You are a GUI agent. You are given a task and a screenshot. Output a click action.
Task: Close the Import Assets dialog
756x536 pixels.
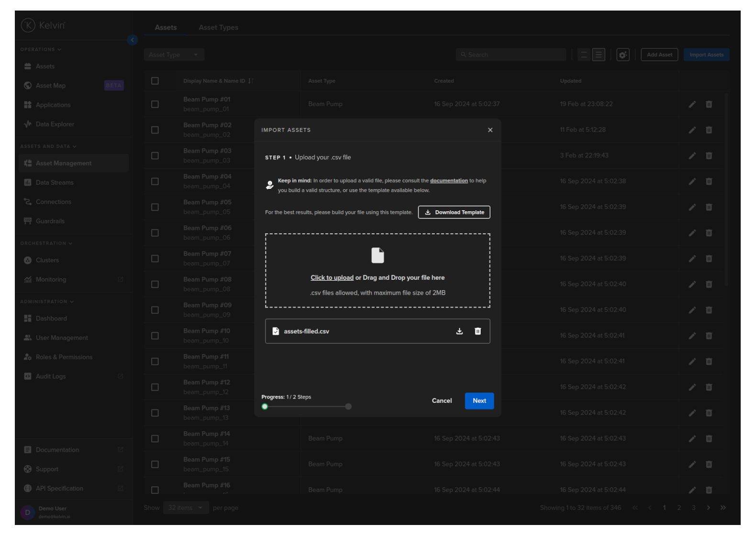[490, 130]
